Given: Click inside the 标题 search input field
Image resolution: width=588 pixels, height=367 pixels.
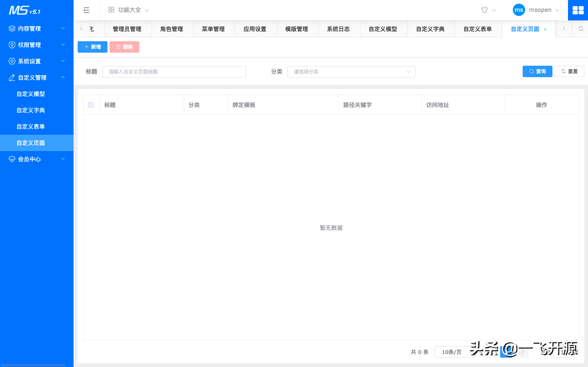Looking at the screenshot, I should pyautogui.click(x=174, y=71).
